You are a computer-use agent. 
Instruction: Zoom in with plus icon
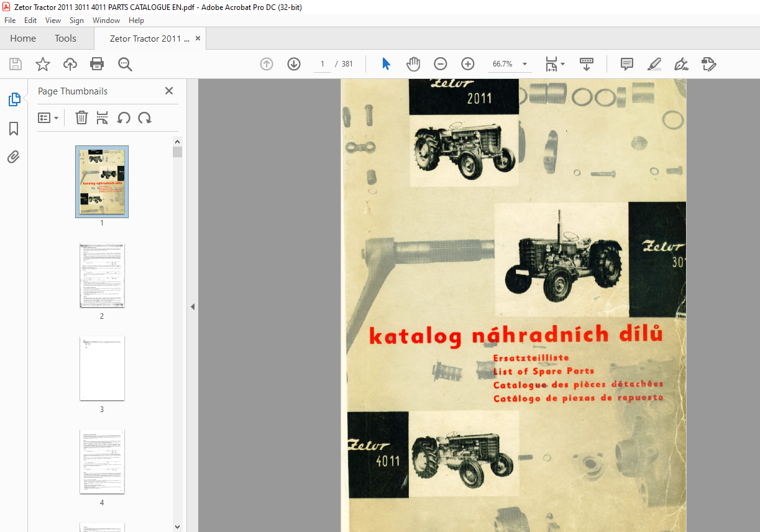click(468, 64)
